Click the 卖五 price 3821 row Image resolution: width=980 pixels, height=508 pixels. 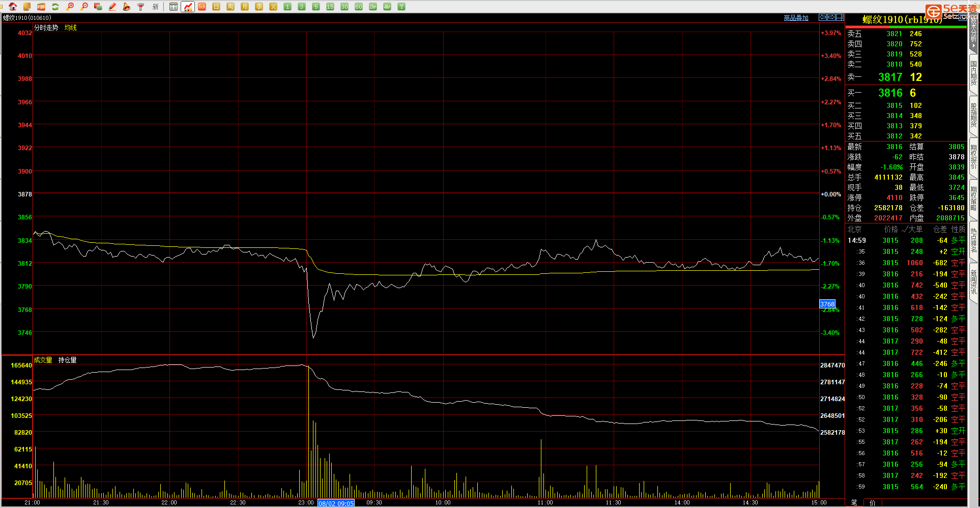(906, 34)
